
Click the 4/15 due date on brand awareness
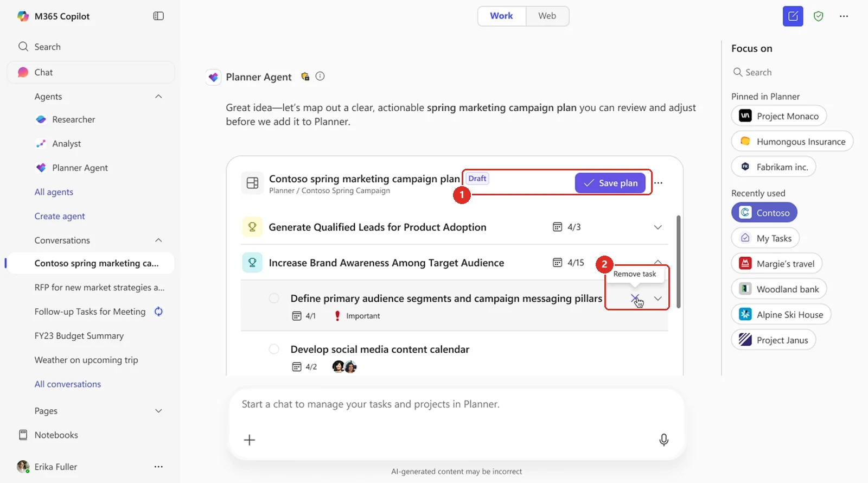point(568,263)
